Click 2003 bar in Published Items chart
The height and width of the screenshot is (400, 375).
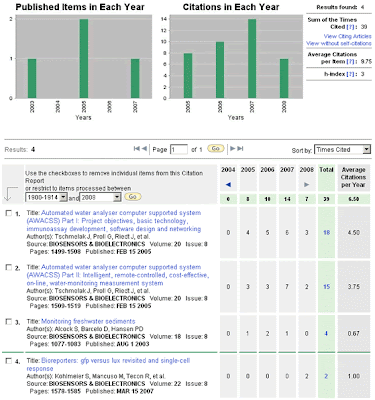[32, 78]
